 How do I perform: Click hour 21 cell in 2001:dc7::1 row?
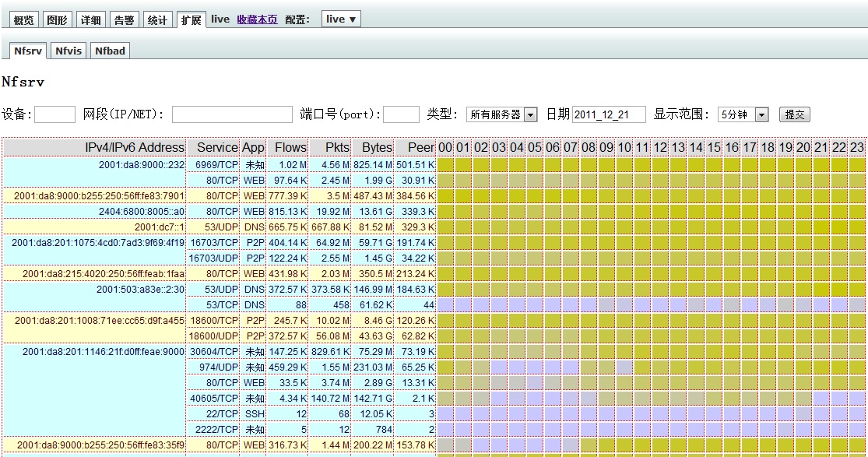(821, 227)
